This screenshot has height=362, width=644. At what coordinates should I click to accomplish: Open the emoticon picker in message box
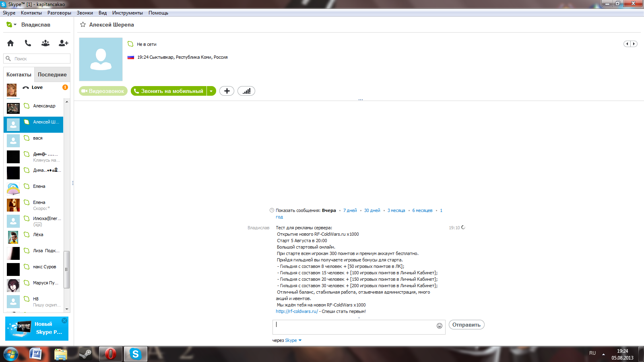coord(440,326)
